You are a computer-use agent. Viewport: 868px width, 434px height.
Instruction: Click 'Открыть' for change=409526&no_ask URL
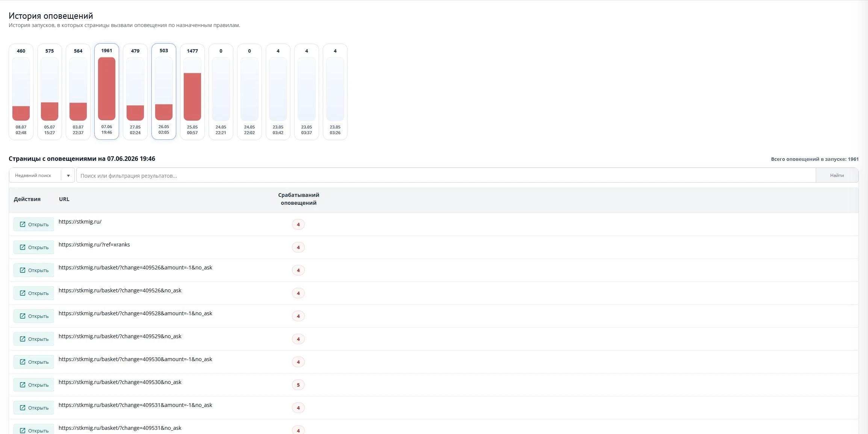click(x=34, y=293)
